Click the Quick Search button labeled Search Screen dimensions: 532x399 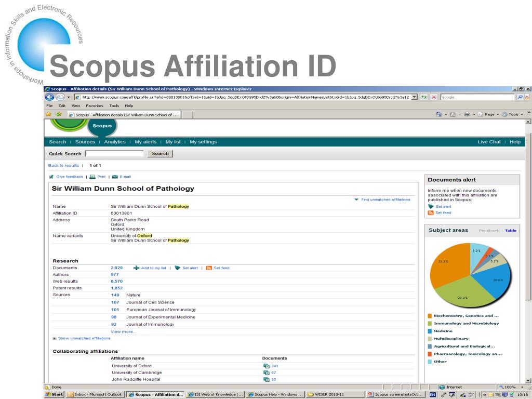coord(160,154)
